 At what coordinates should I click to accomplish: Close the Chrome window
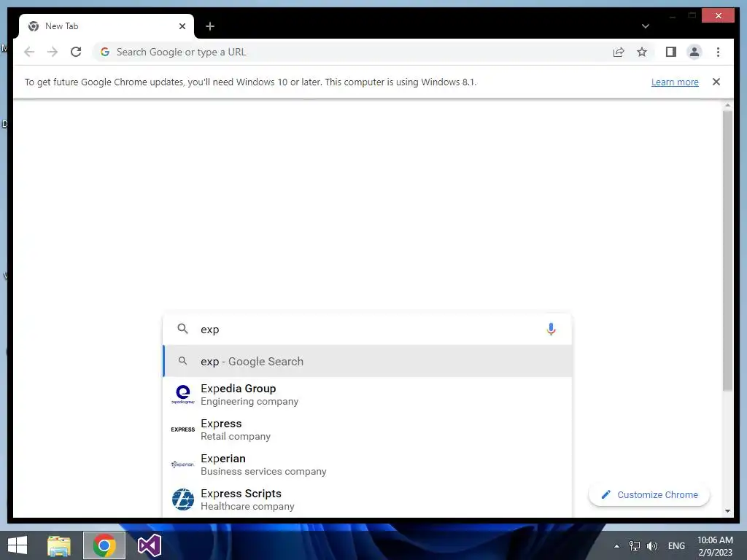(x=719, y=16)
